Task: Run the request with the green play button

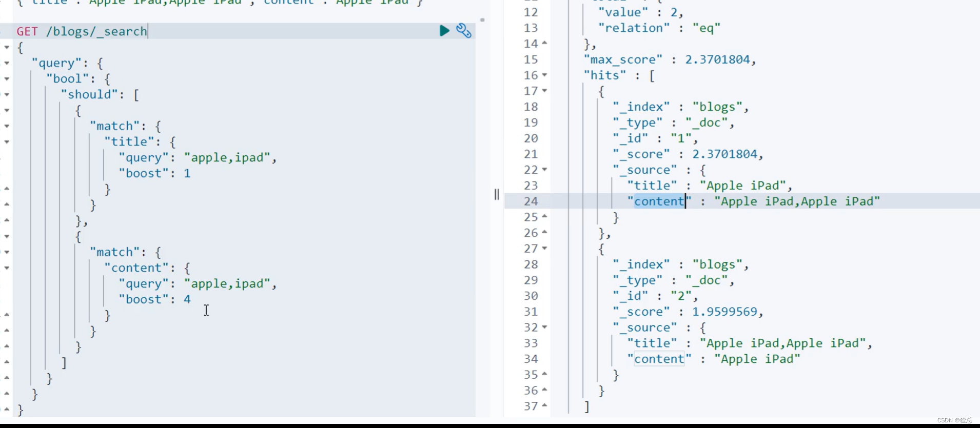Action: click(x=444, y=31)
